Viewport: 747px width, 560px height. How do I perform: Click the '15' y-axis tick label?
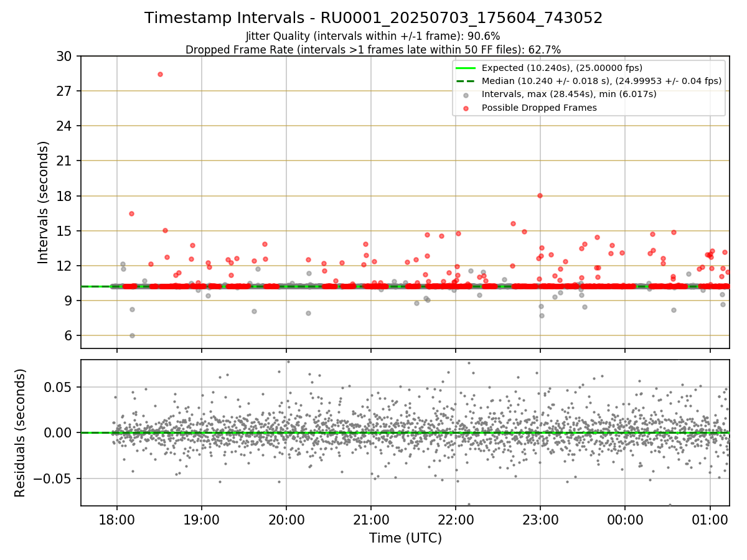(x=65, y=231)
